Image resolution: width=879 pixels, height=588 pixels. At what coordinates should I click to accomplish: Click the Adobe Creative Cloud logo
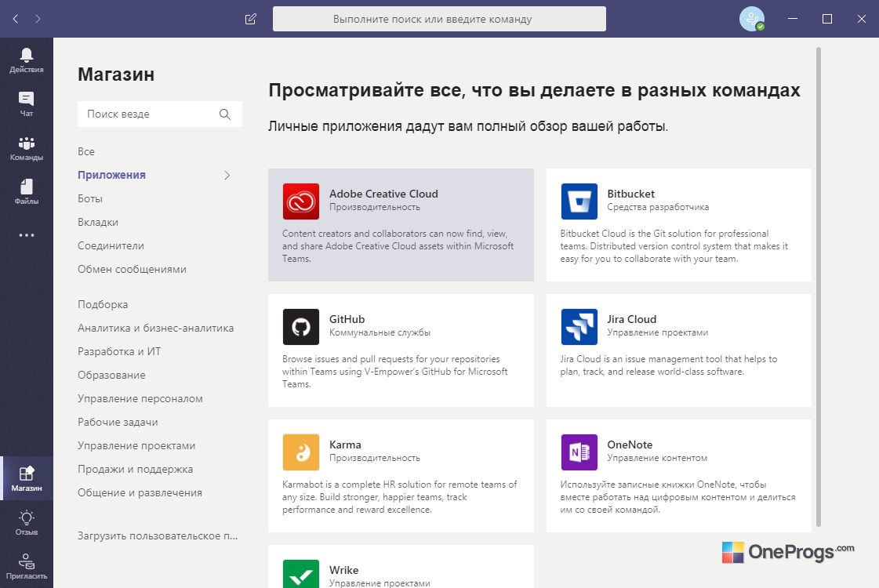301,201
